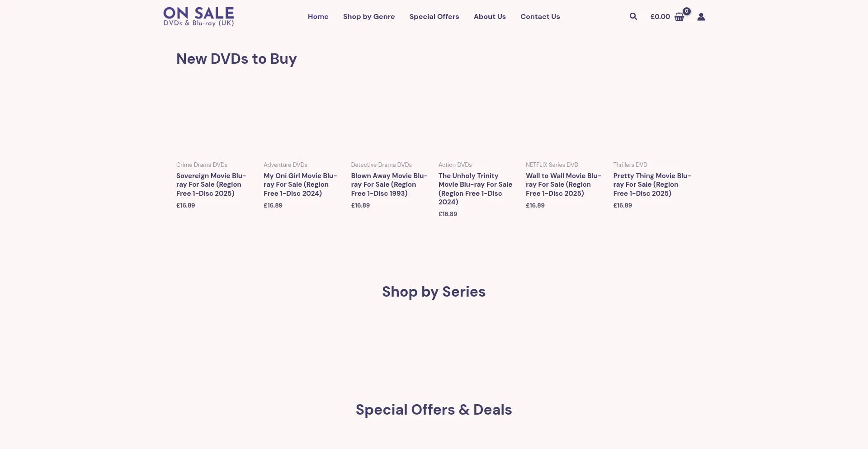The image size is (868, 449).
Task: Open The Unholy Trinity Blu-ray product
Action: coord(475,189)
